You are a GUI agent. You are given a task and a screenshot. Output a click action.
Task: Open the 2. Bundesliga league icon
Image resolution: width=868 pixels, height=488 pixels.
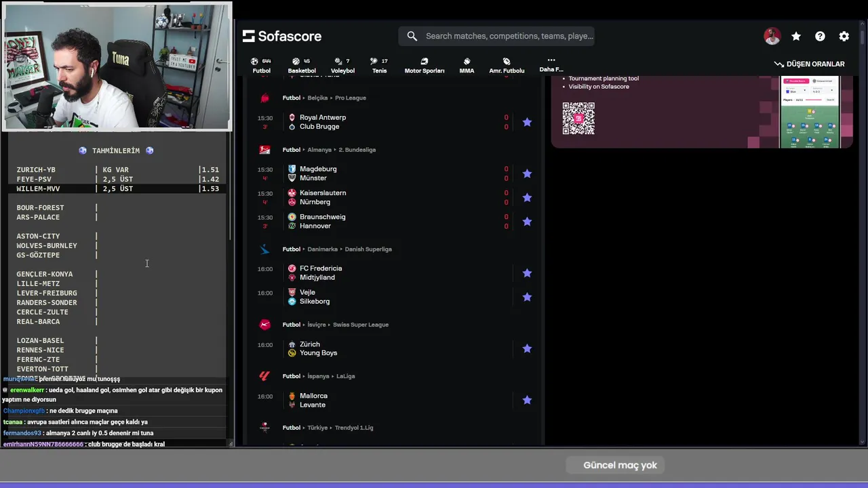click(265, 150)
